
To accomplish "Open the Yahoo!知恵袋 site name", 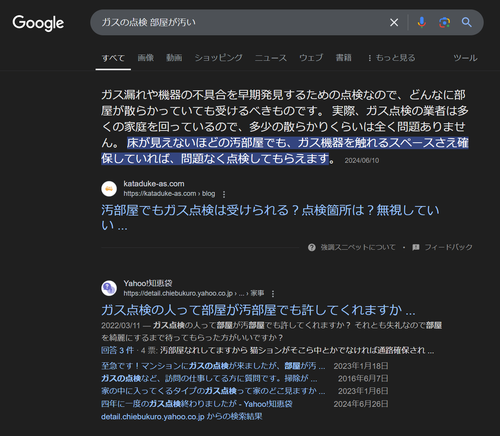I will tap(148, 283).
